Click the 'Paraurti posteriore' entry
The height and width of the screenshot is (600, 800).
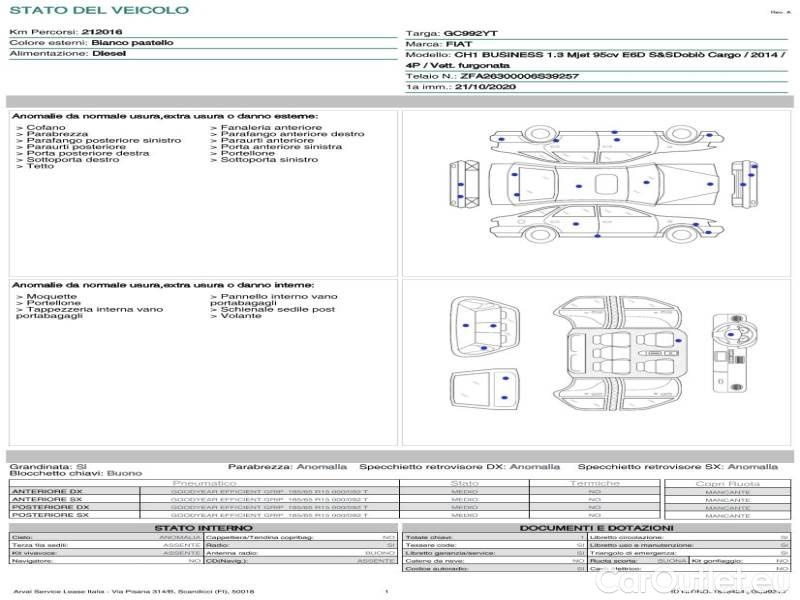click(x=71, y=146)
